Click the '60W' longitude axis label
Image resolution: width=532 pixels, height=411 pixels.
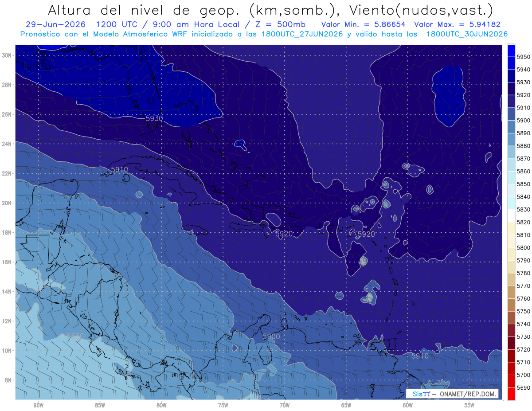(408, 405)
